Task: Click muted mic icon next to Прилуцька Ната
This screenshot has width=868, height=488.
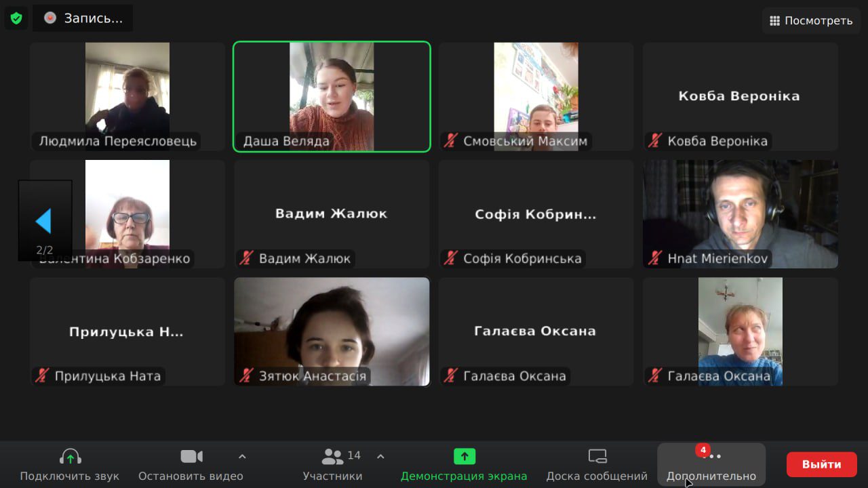Action: 42,375
